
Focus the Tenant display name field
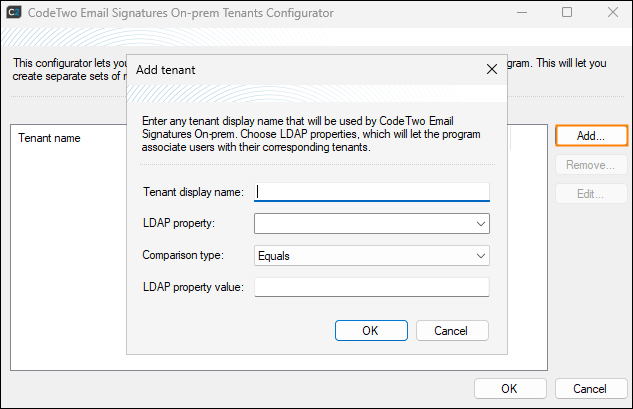point(372,192)
